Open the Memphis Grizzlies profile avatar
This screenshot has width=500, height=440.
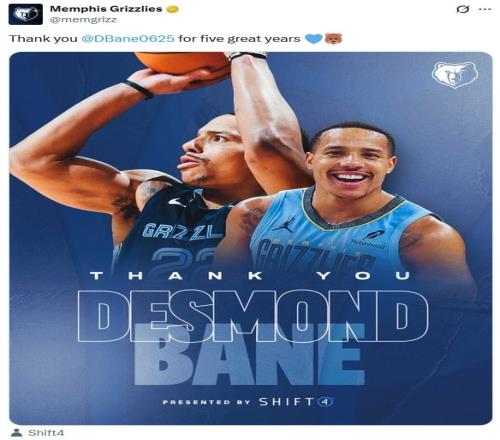(26, 14)
